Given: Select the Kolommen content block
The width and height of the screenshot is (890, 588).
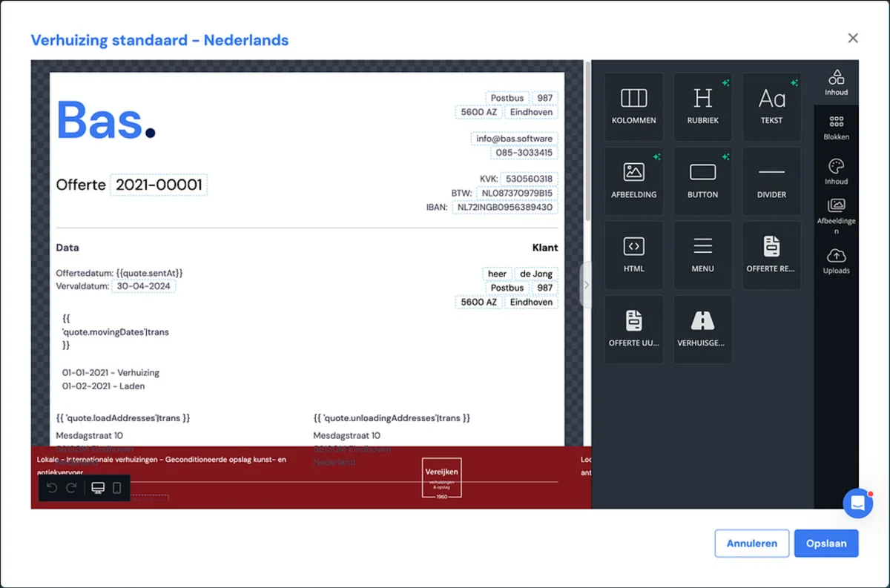Looking at the screenshot, I should pos(634,107).
